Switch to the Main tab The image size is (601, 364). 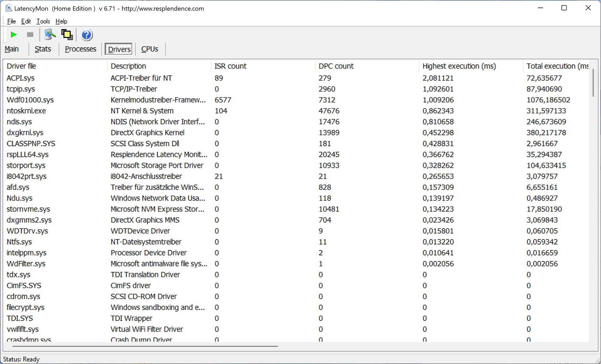pyautogui.click(x=12, y=49)
